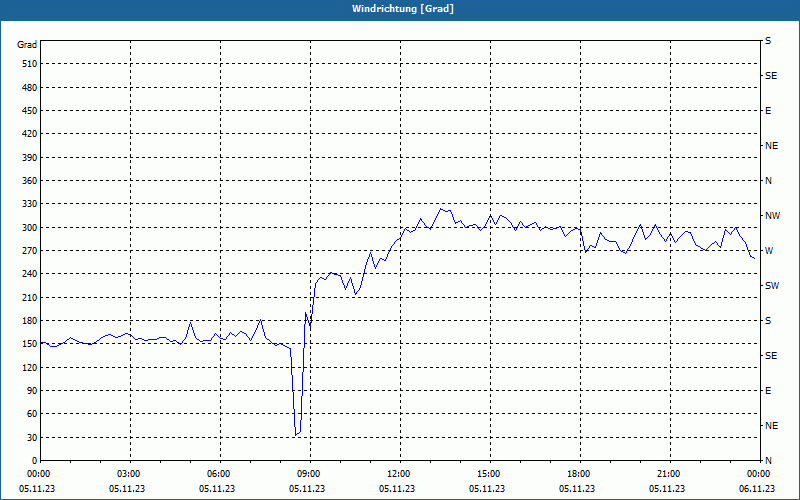Click the '21:00' time label
The height and width of the screenshot is (500, 800).
click(669, 474)
